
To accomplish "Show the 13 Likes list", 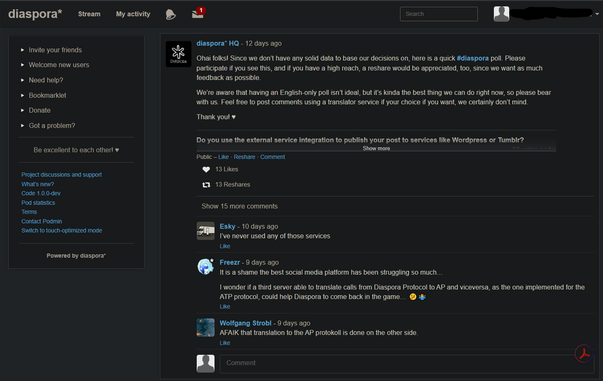I will pos(227,169).
